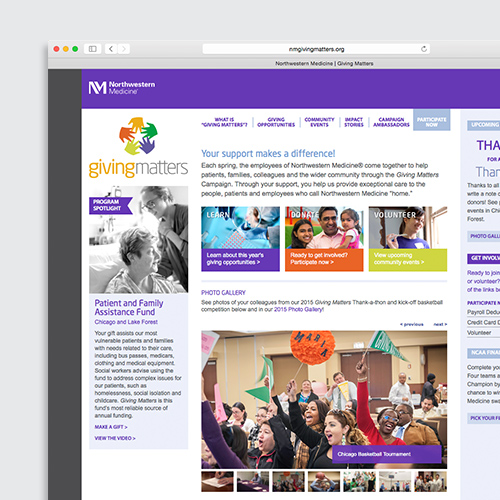The width and height of the screenshot is (500, 500).
Task: Open the What Is Giving Matters menu item
Action: tap(224, 122)
